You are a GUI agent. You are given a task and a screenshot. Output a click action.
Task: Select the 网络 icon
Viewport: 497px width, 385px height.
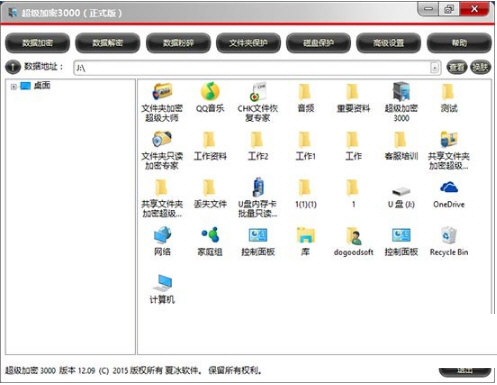click(162, 241)
